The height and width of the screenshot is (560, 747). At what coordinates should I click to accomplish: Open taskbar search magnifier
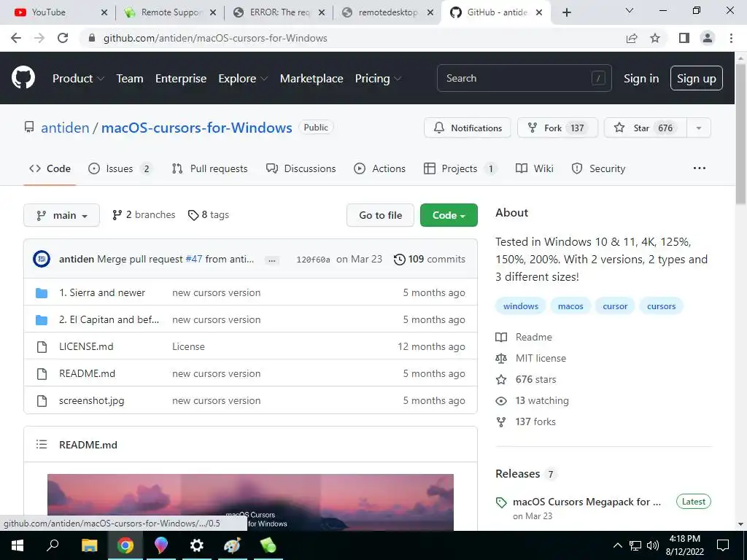53,545
